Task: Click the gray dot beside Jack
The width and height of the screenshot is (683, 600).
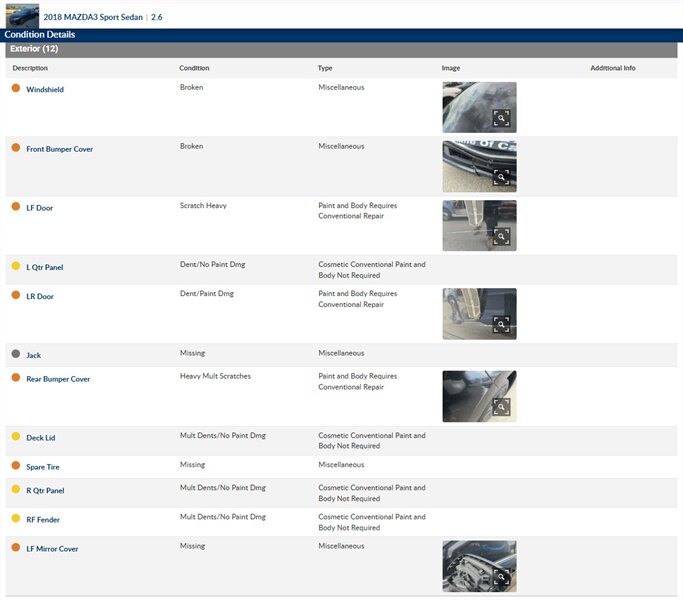Action: [x=15, y=354]
